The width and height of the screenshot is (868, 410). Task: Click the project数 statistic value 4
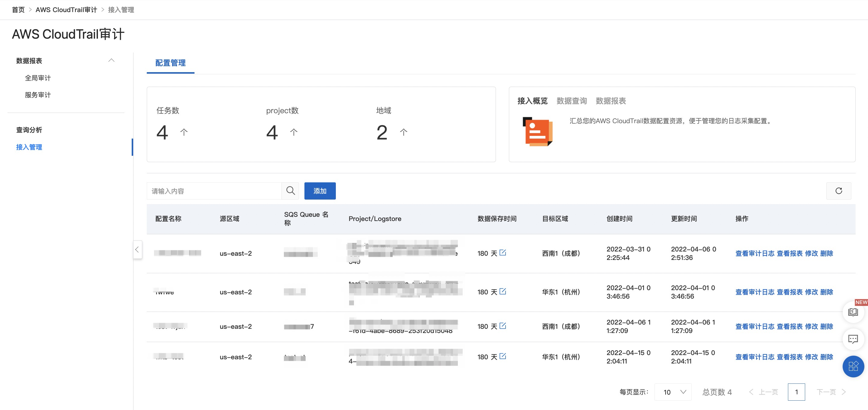click(x=272, y=132)
